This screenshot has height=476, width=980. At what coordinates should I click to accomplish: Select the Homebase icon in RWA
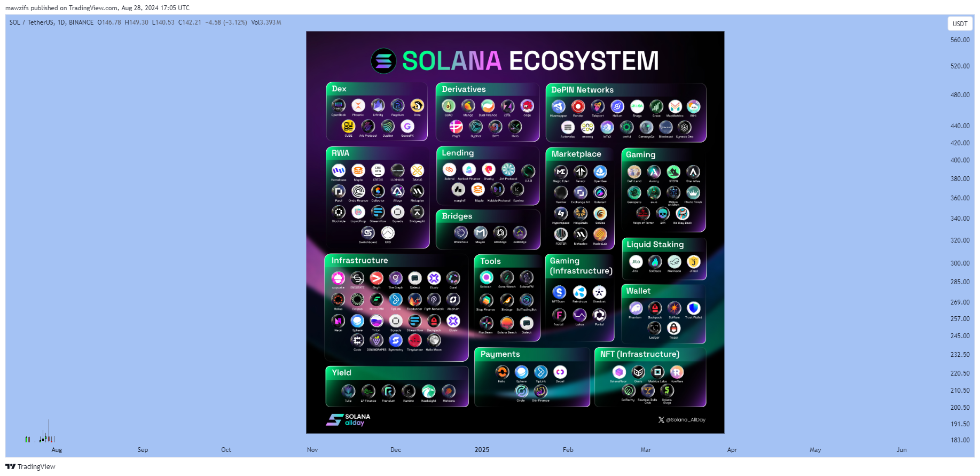point(339,170)
